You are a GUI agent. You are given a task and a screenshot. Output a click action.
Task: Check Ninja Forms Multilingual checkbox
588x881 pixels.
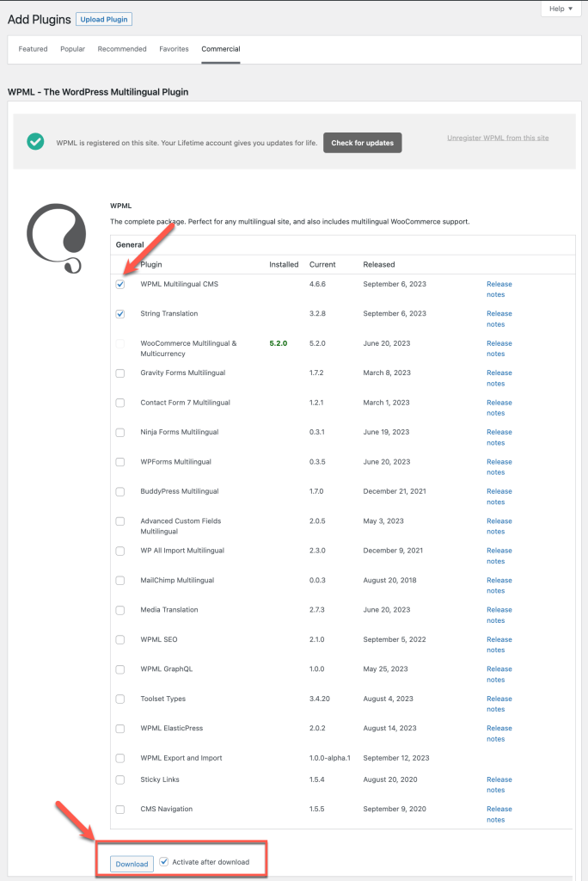120,433
